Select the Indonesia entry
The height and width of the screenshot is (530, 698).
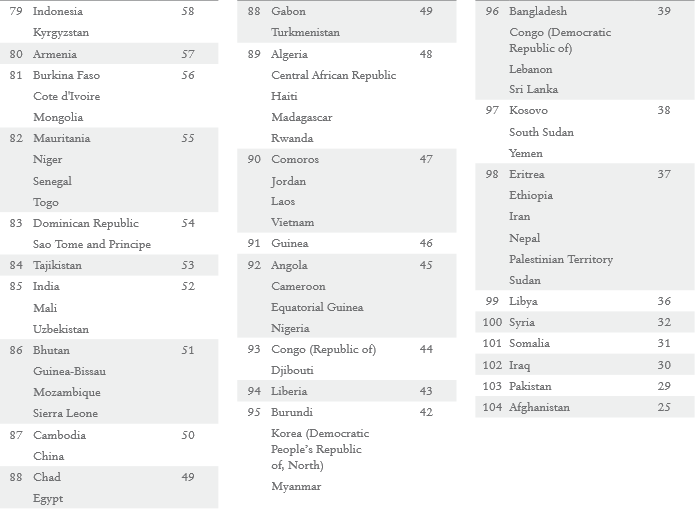[58, 11]
